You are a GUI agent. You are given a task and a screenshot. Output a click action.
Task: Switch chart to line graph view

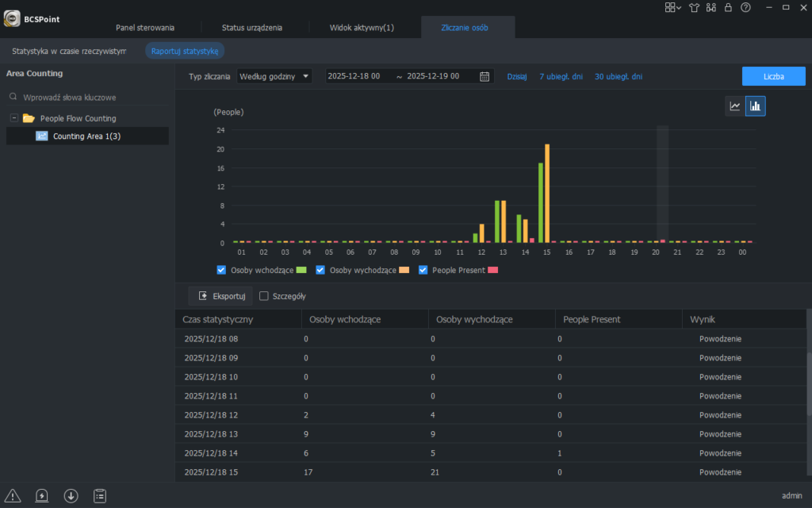coord(735,106)
